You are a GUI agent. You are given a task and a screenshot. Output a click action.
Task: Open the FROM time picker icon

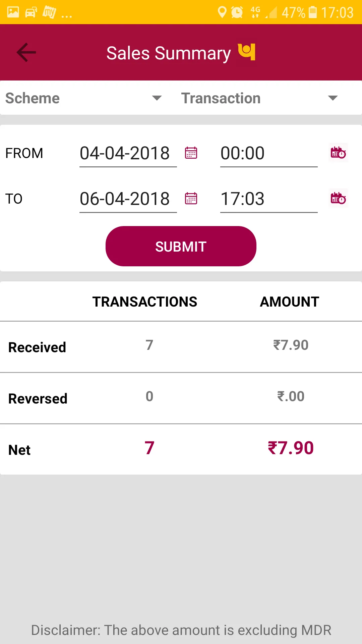338,153
